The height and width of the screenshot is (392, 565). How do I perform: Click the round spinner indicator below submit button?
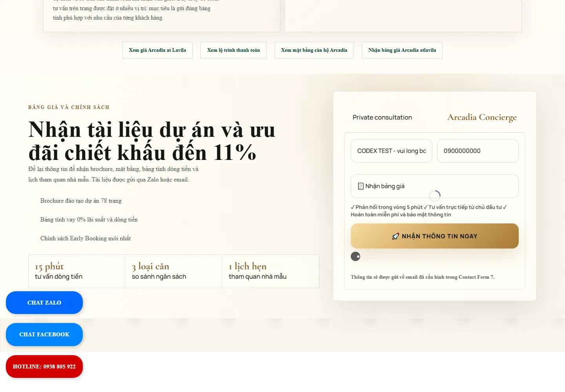click(x=355, y=256)
